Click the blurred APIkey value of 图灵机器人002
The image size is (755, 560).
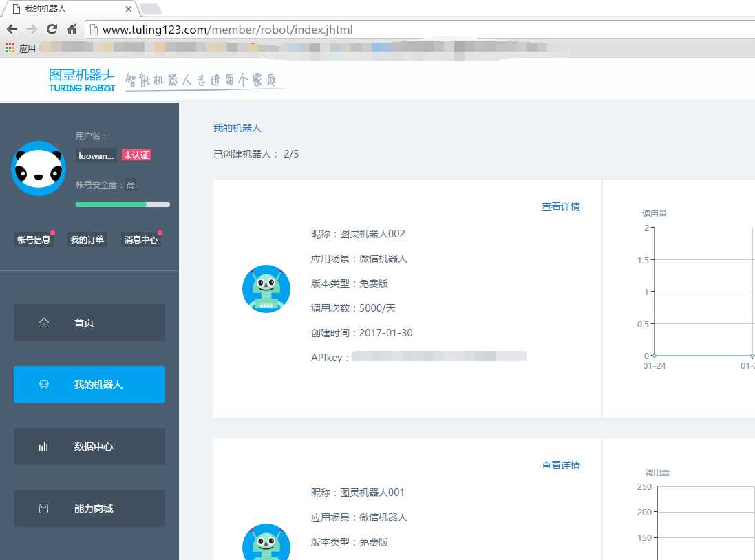click(438, 356)
